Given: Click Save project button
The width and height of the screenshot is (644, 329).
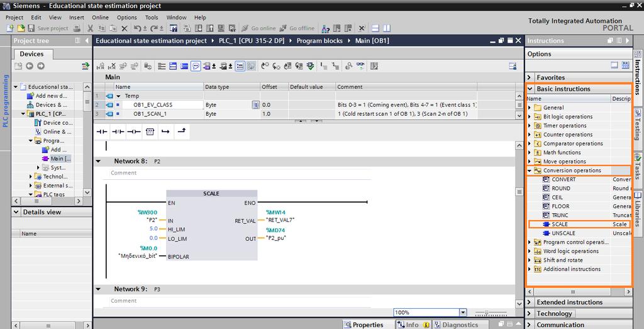Looking at the screenshot, I should (x=48, y=28).
